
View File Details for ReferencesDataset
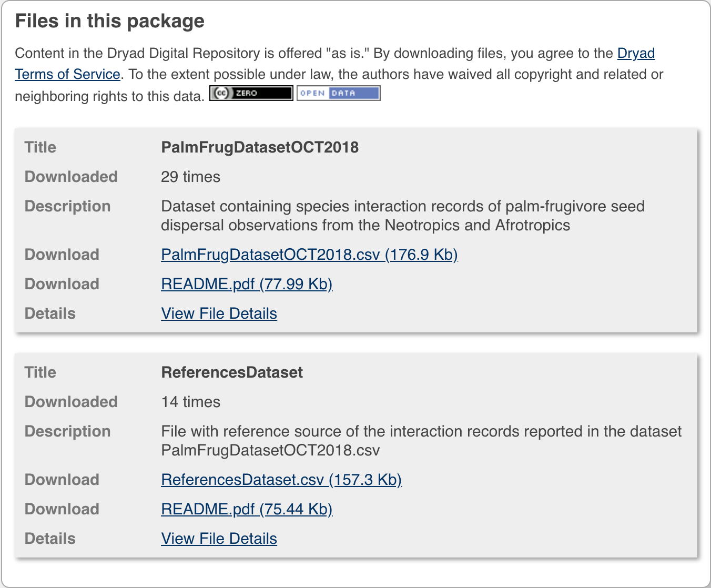click(x=219, y=539)
